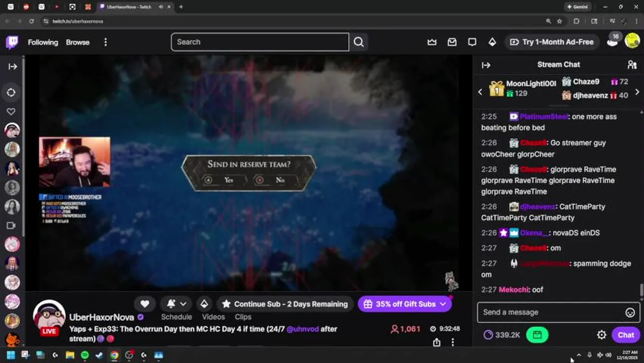
Task: Open chat settings gear
Action: click(602, 335)
